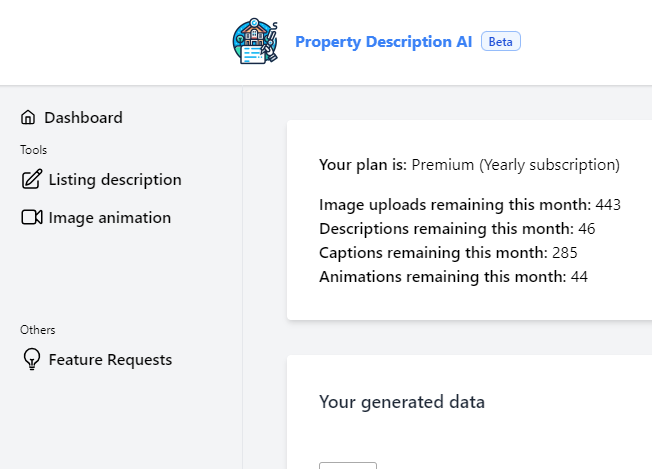Screen dimensions: 652x469
Task: Open the Dashboard page
Action: tap(83, 118)
